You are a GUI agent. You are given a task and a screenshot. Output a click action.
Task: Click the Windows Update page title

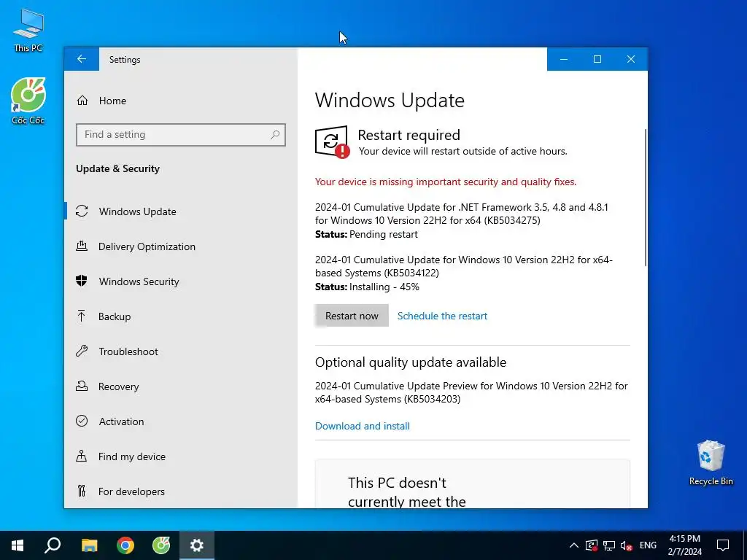(x=390, y=101)
